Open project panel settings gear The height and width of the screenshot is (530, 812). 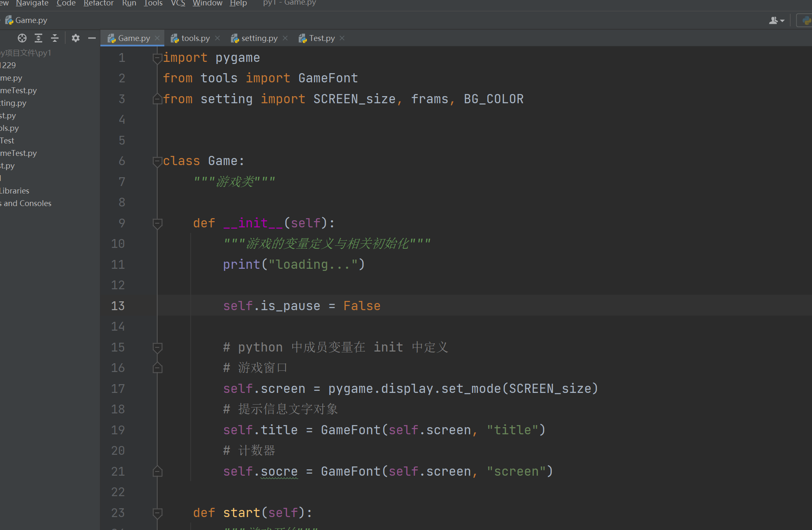point(75,38)
